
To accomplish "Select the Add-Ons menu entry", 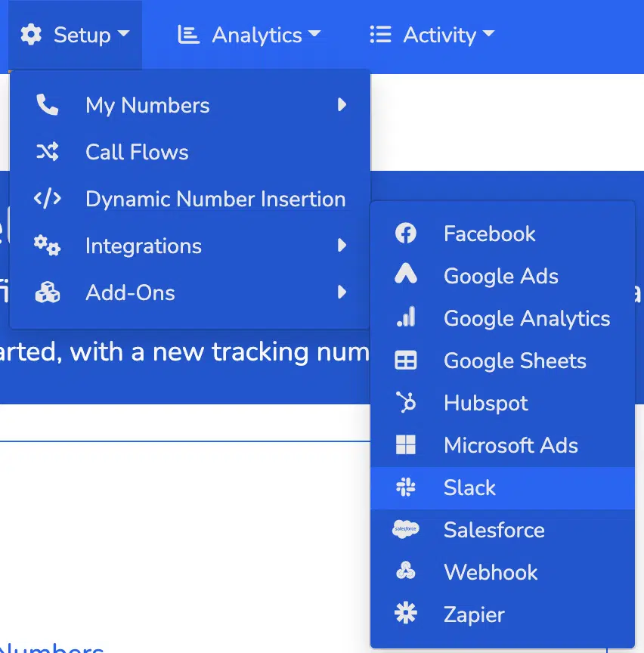I will [x=190, y=292].
